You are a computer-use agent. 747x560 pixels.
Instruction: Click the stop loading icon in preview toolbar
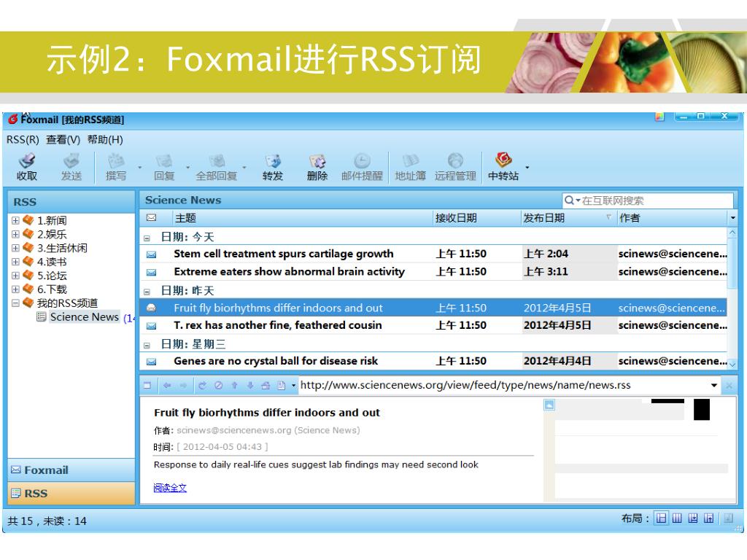click(219, 386)
